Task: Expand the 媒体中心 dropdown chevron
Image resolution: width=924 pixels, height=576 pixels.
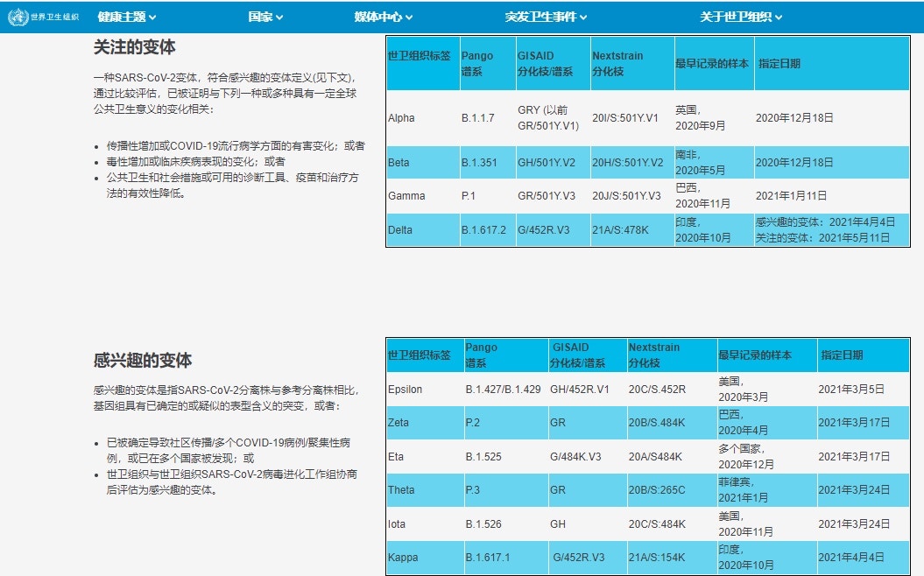Action: click(408, 18)
